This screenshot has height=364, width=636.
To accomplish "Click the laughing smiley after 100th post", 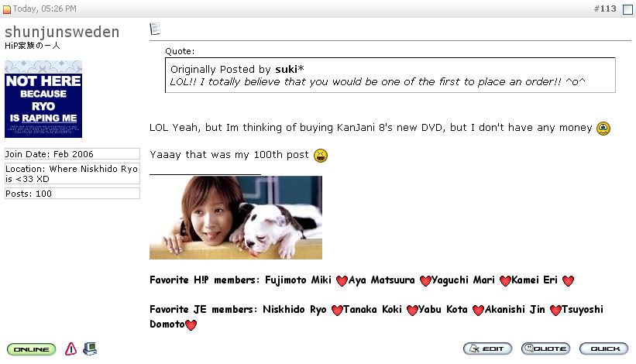I will tap(321, 155).
